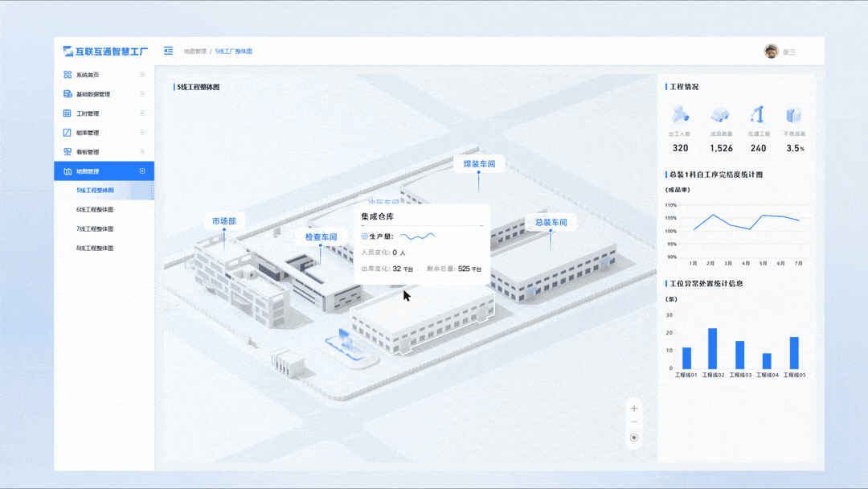
Task: Click the 240 在建工程 value
Action: tap(759, 148)
